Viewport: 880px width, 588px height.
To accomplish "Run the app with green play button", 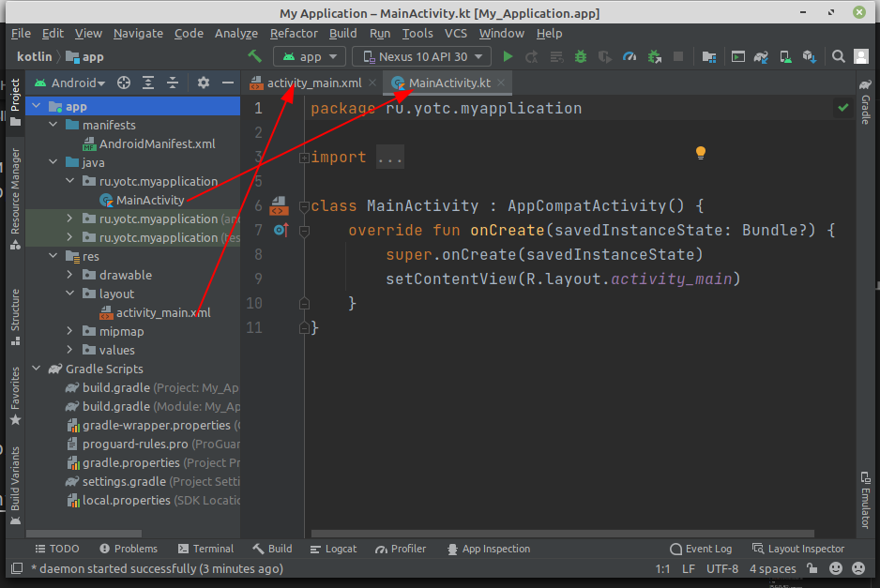I will coord(508,56).
